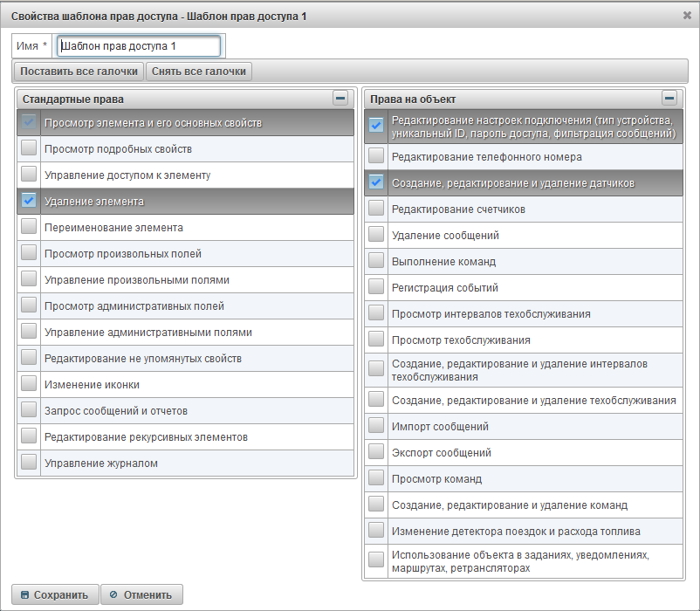700x611 pixels.
Task: Tick the Изменение иконки checkbox
Action: (x=29, y=384)
